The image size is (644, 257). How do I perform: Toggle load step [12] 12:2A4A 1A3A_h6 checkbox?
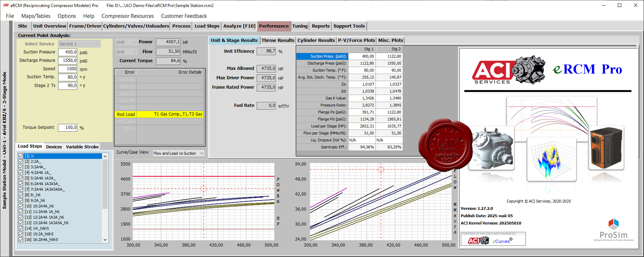coord(21,217)
